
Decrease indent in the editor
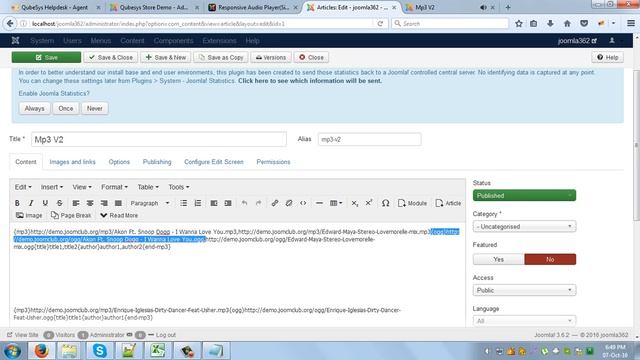(x=214, y=203)
